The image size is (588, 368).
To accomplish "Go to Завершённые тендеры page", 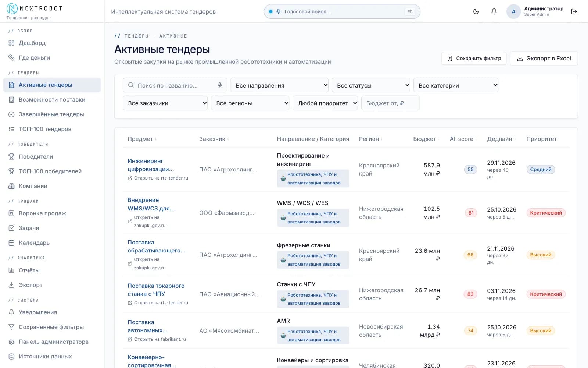I will [x=52, y=114].
